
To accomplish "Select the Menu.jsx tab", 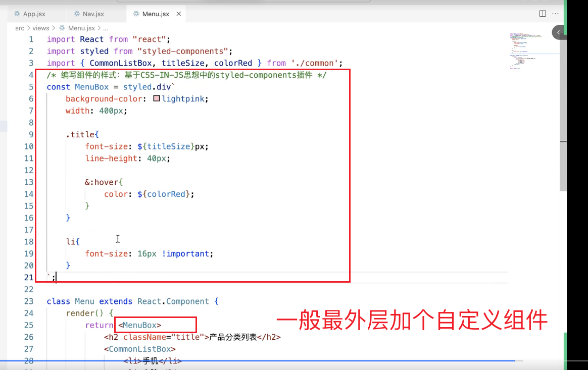I will coord(156,14).
